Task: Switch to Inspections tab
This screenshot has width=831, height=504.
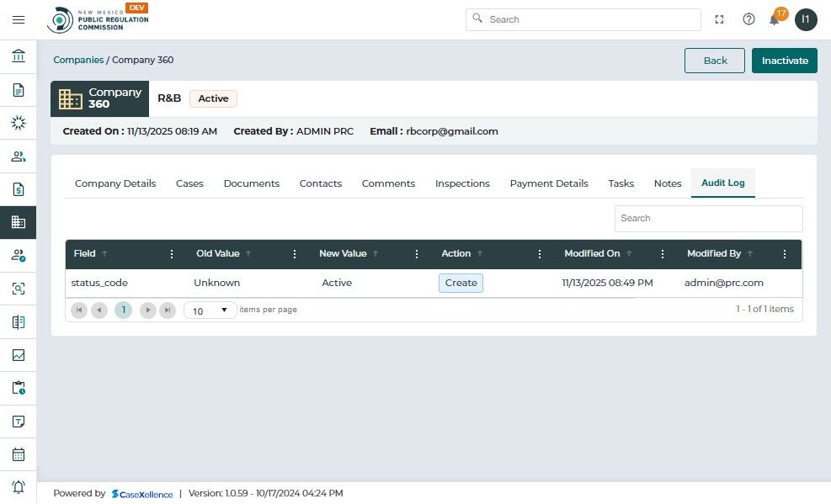Action: pos(462,183)
